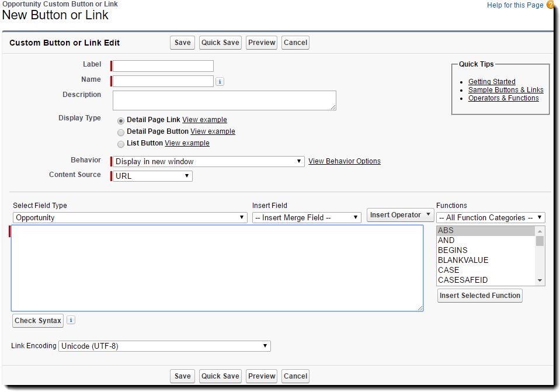Open the help question mark icon
This screenshot has height=392, width=560.
click(550, 5)
